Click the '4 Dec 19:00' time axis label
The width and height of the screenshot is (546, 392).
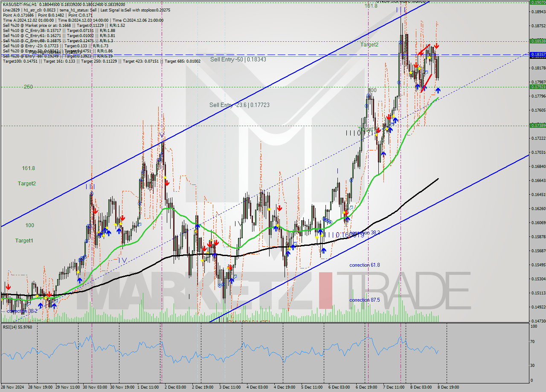pos(285,387)
